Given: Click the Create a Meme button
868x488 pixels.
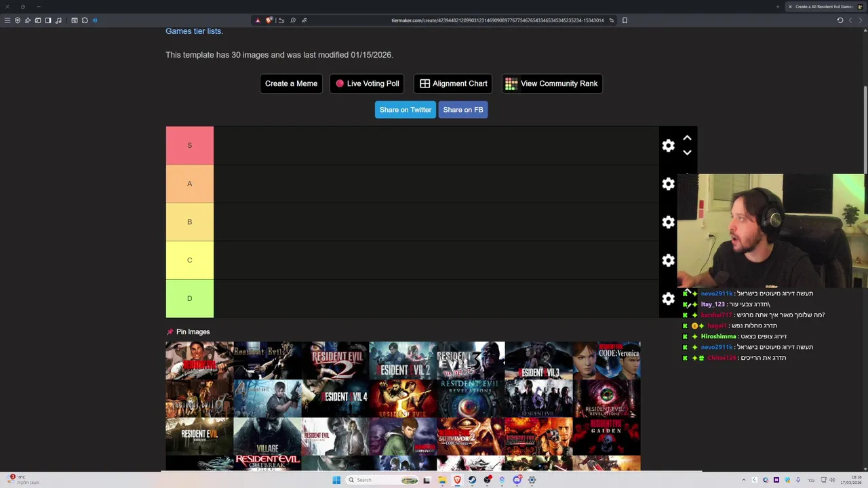Looking at the screenshot, I should [291, 83].
